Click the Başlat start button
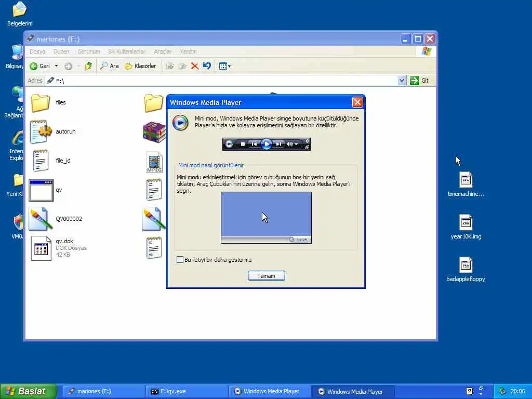This screenshot has height=399, width=532. click(29, 391)
